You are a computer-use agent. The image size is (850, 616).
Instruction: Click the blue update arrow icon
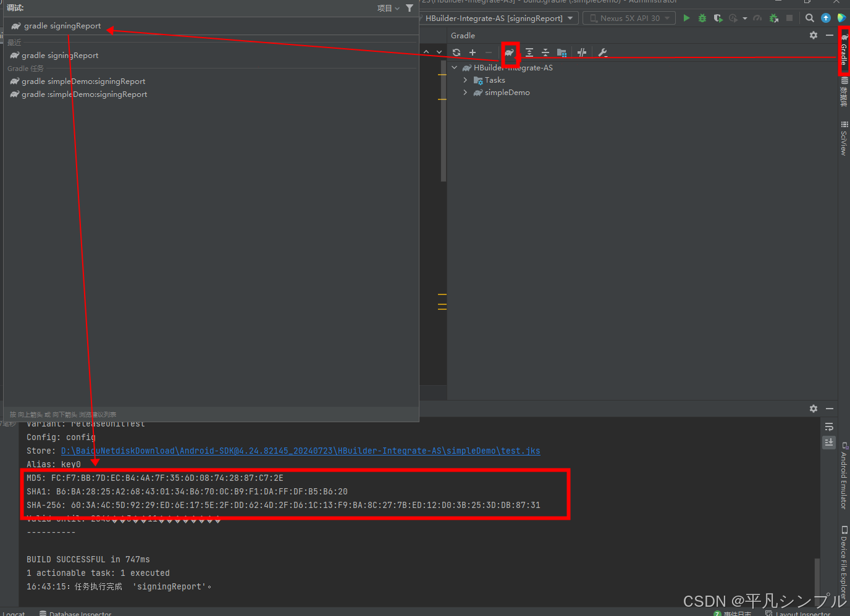coord(826,18)
